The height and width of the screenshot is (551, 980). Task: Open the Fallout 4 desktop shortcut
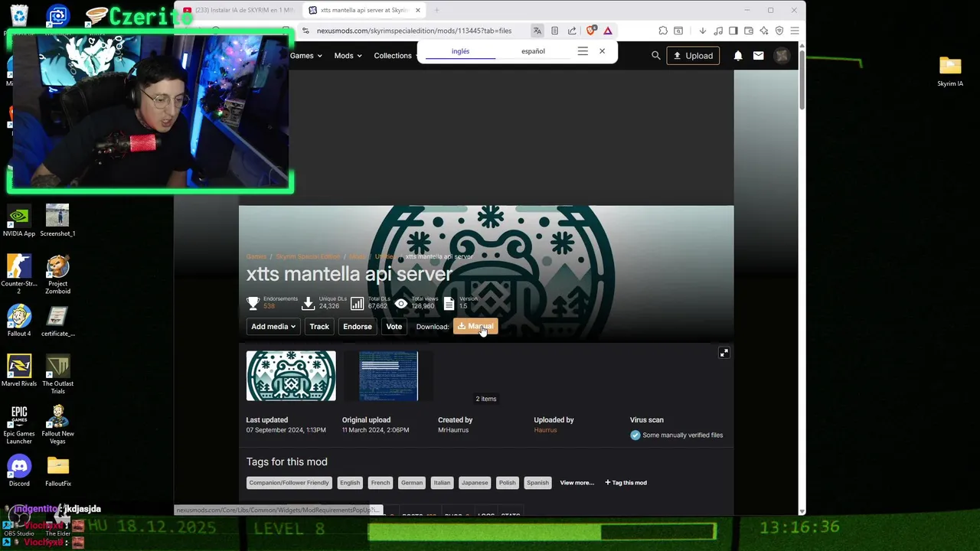click(x=19, y=321)
